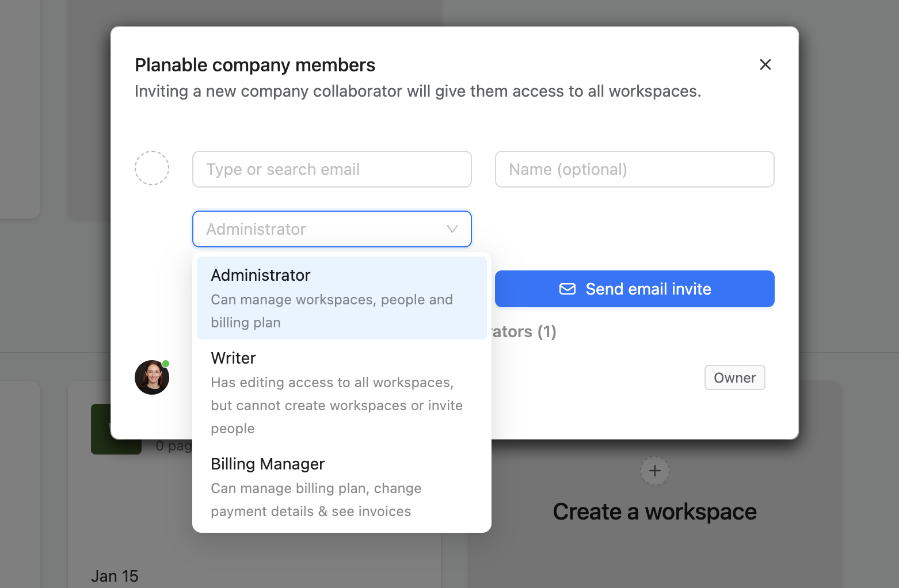Choose the Writer role option
The width and height of the screenshot is (899, 588).
coord(341,392)
